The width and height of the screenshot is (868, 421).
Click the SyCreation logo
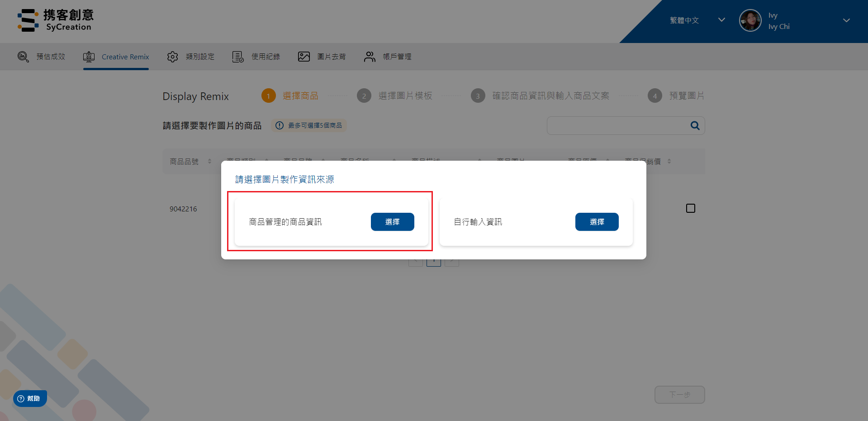pos(55,20)
